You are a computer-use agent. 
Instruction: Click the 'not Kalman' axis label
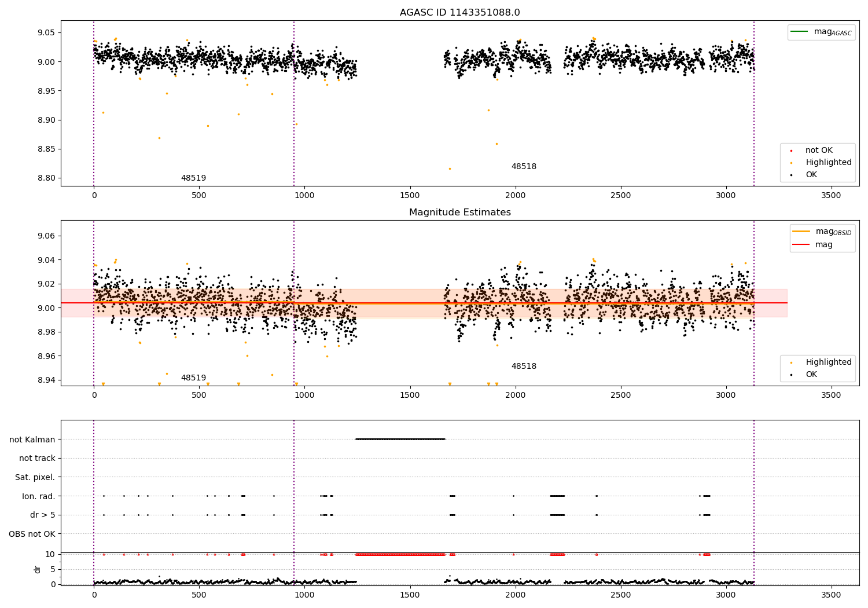pyautogui.click(x=32, y=439)
